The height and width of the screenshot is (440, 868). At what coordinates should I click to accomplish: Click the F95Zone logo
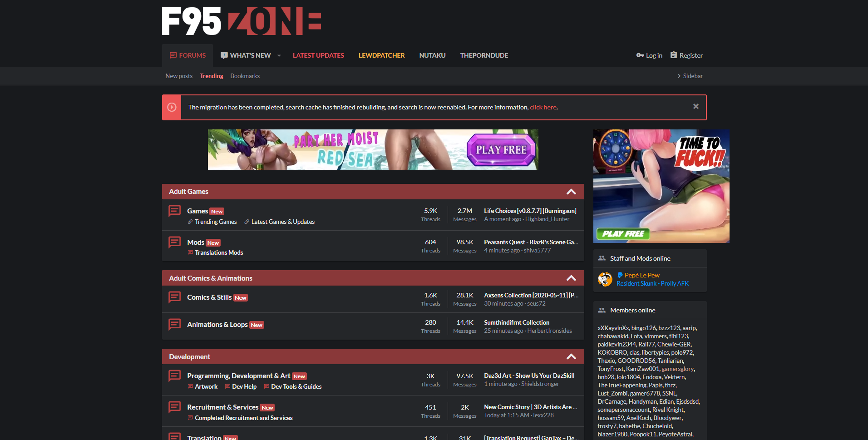[242, 21]
